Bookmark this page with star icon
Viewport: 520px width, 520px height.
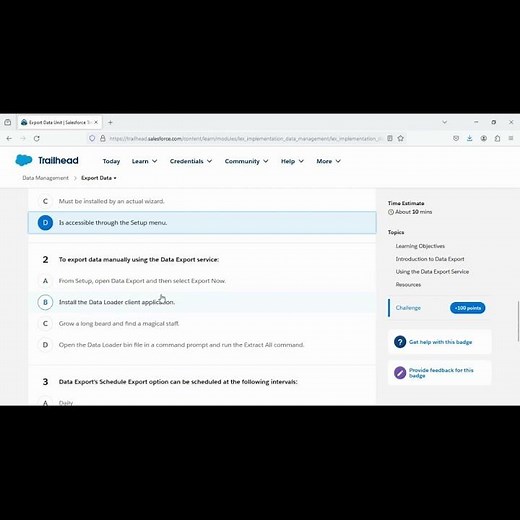coord(401,138)
